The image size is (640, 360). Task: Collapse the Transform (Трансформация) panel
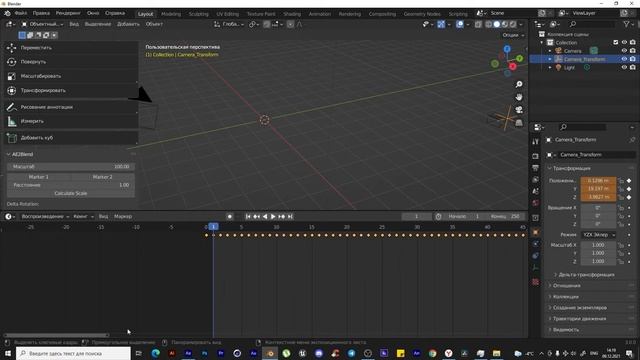(x=549, y=168)
